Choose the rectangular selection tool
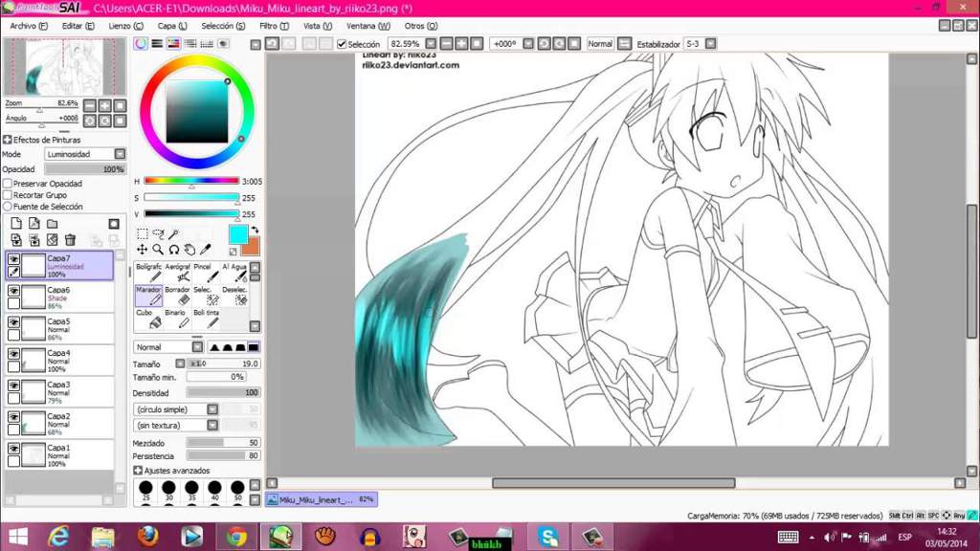 pyautogui.click(x=143, y=233)
